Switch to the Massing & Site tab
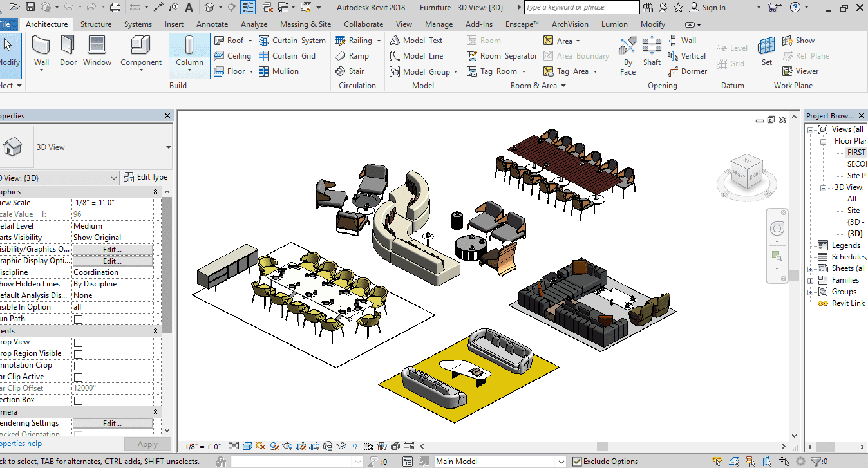The width and height of the screenshot is (868, 468). click(x=305, y=24)
